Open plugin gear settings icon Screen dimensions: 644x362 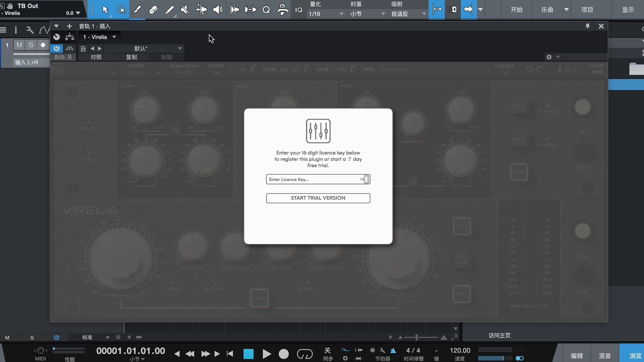tap(549, 57)
